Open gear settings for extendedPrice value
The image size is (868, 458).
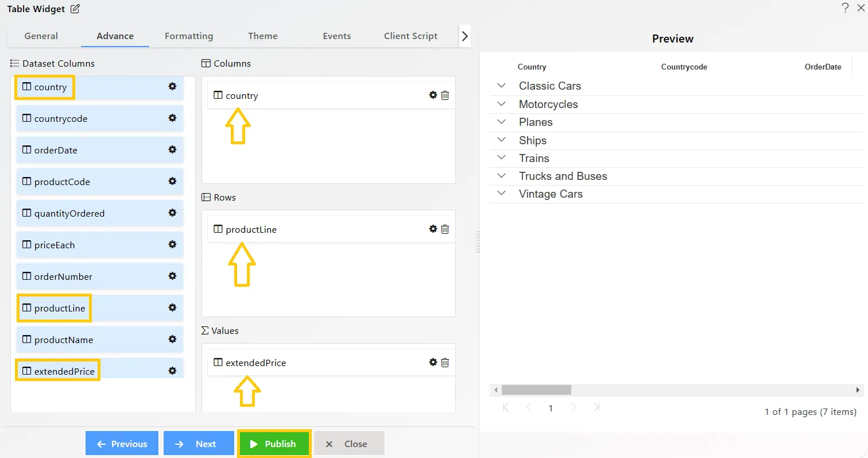433,362
